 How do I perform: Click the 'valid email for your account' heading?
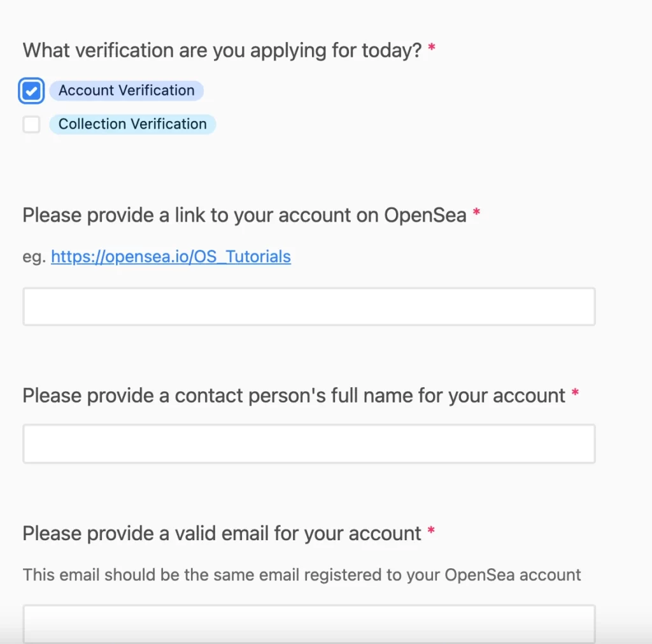click(x=222, y=534)
